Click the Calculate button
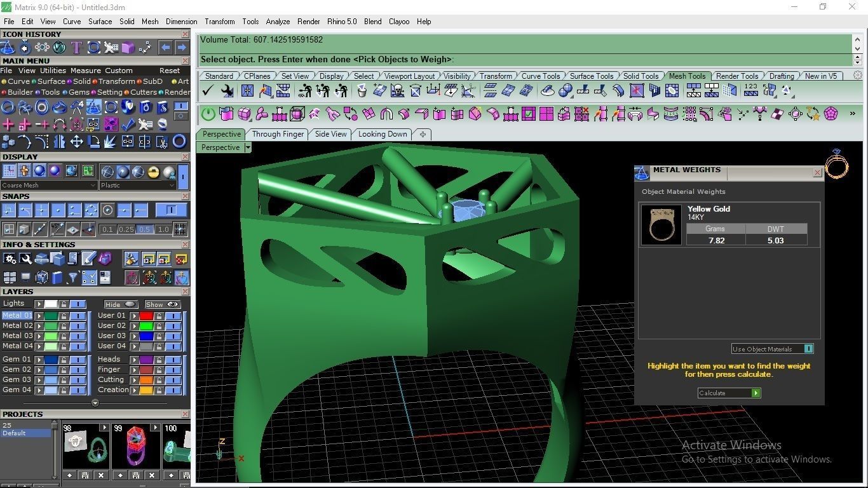Viewport: 868px width, 488px height. 729,393
